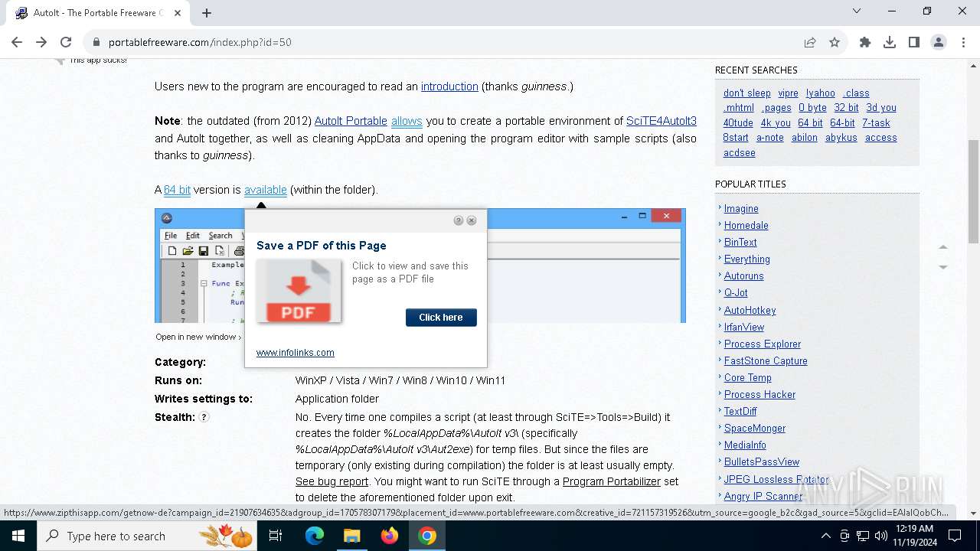Click the Edit menu in screenshot
The image size is (980, 551).
coord(193,236)
